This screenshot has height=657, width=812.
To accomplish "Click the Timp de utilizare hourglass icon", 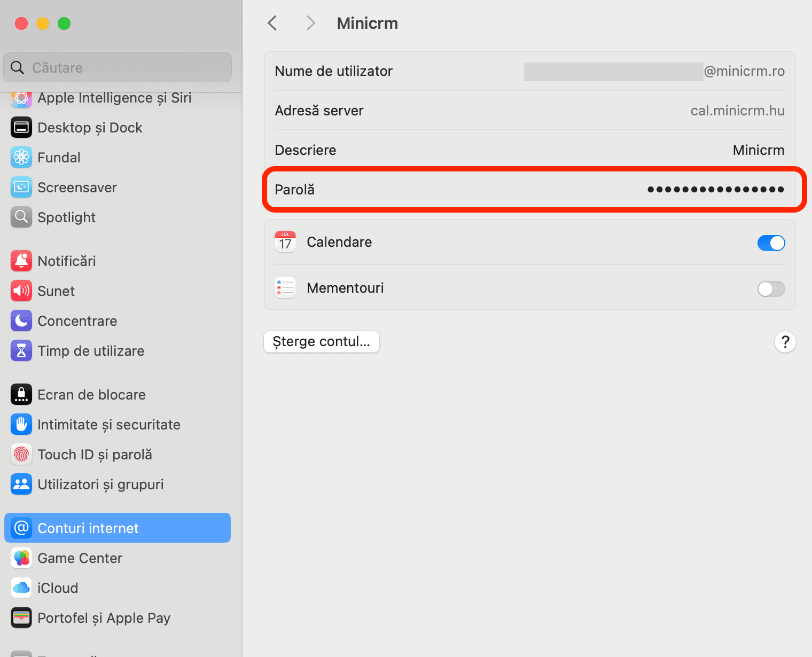I will click(21, 351).
